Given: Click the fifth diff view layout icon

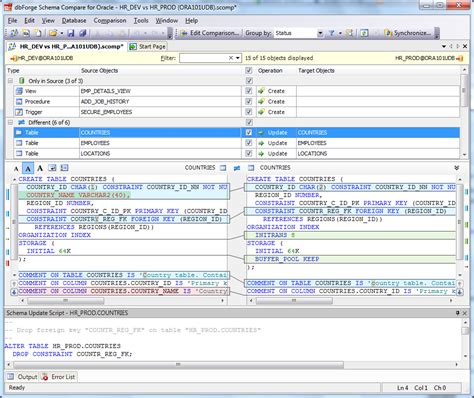Looking at the screenshot, I should (x=64, y=168).
